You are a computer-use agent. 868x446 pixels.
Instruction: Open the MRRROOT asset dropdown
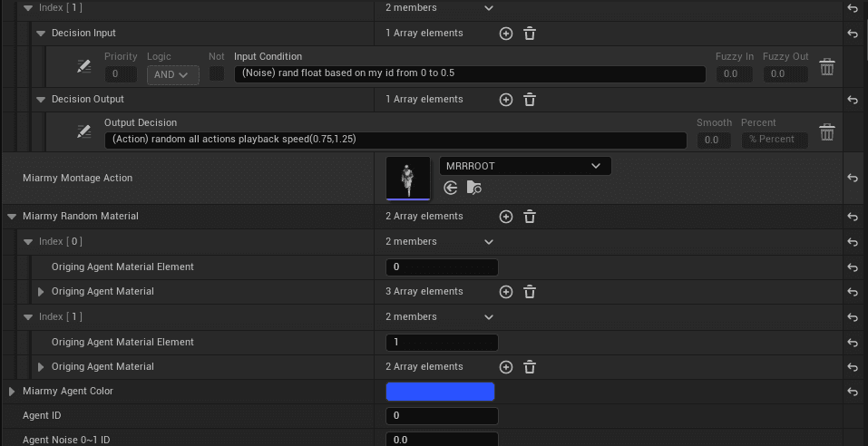[524, 166]
